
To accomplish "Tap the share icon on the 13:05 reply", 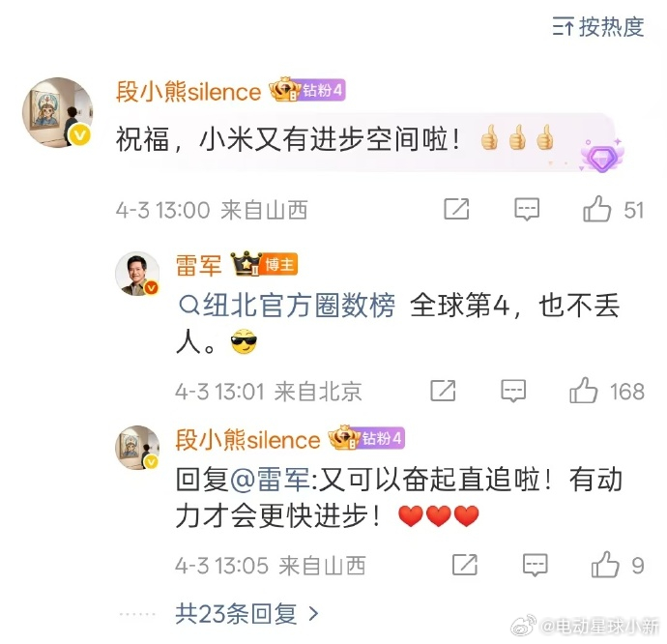I will pos(465,565).
